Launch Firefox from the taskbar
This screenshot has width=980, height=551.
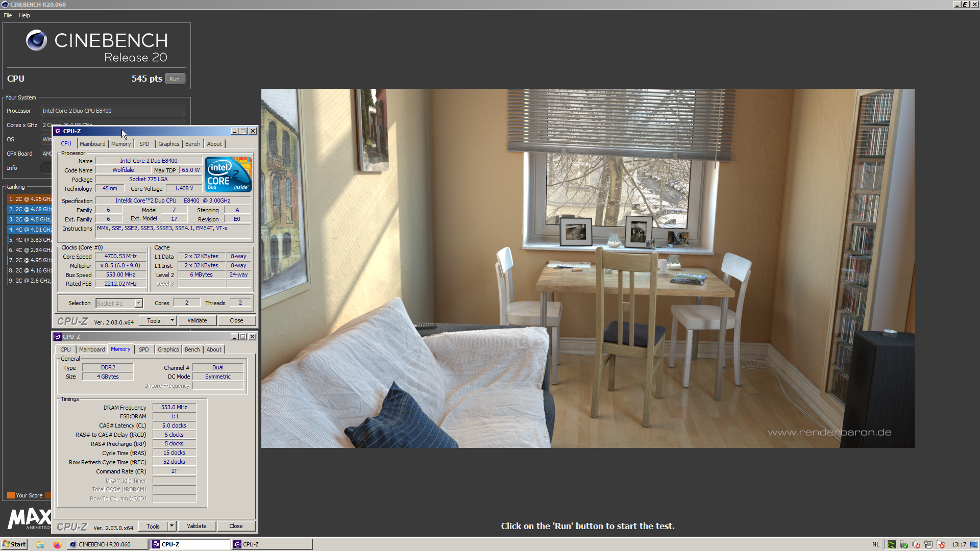coord(57,544)
